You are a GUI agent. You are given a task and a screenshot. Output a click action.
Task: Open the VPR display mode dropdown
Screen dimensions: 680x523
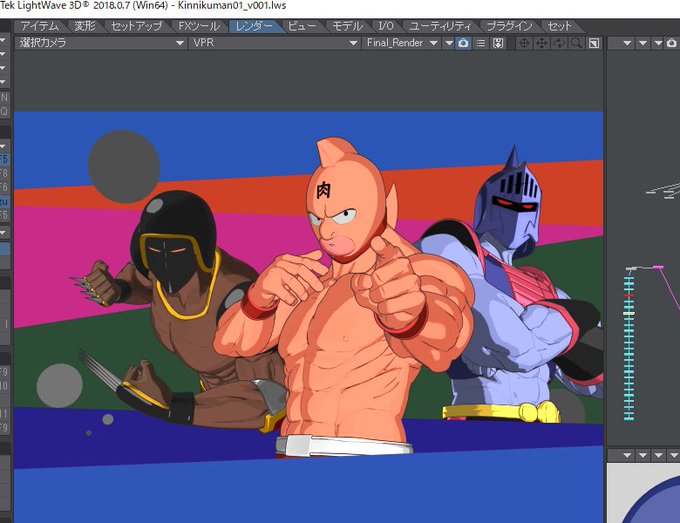275,43
